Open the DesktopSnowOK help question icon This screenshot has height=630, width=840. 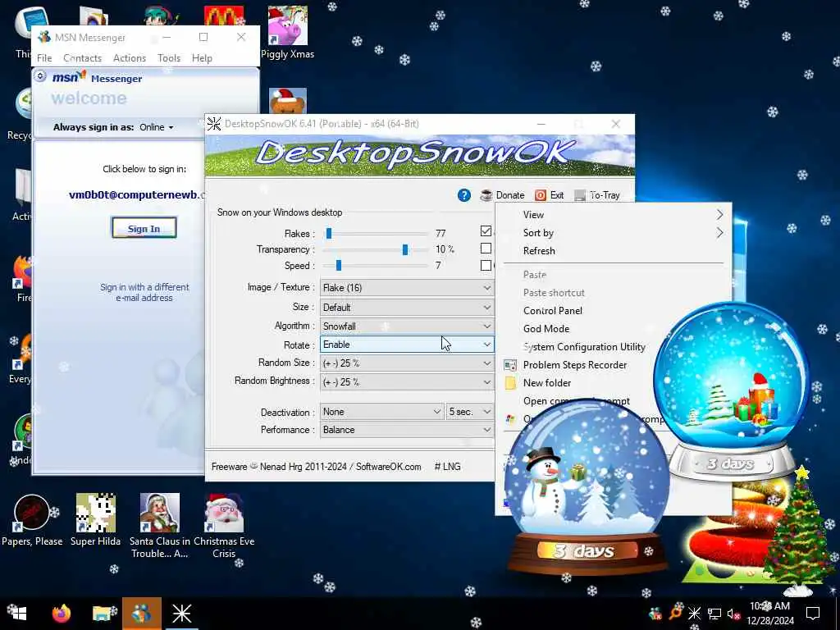[464, 195]
